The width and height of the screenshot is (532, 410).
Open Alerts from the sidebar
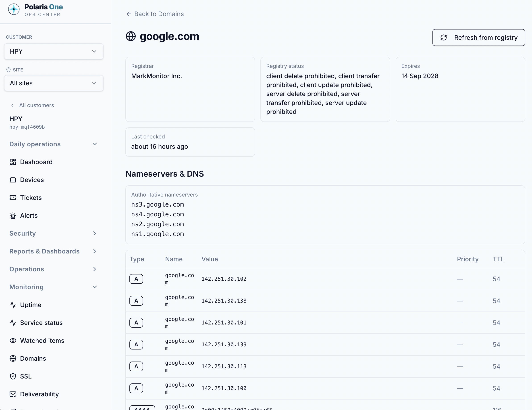[x=54, y=215]
